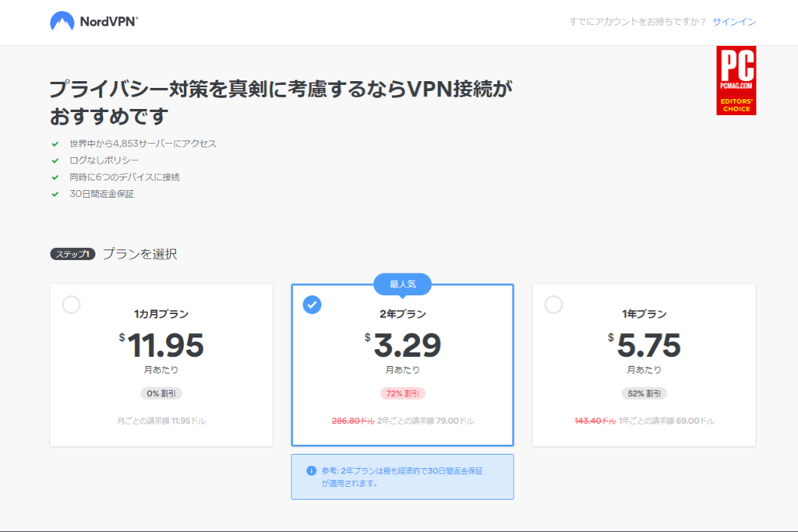
Task: Click the checkmark beside 30日間返金保証
Action: tap(55, 194)
